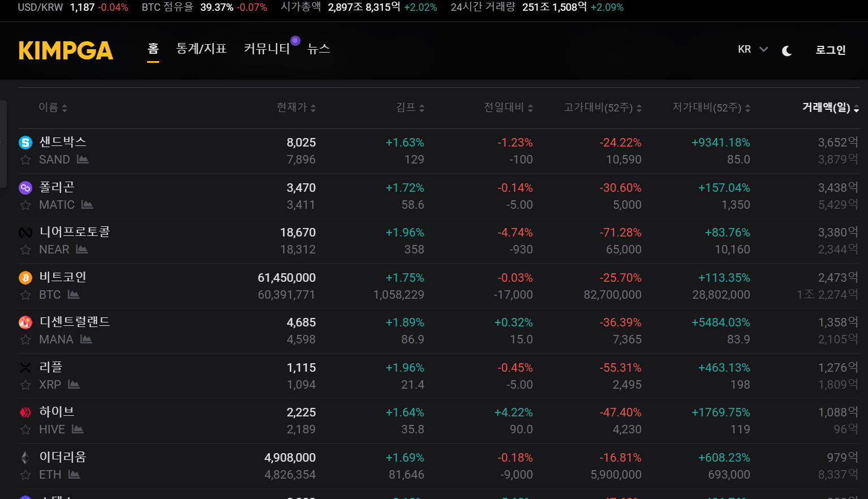Favorite SAND with the star icon
The image size is (868, 499).
point(25,160)
